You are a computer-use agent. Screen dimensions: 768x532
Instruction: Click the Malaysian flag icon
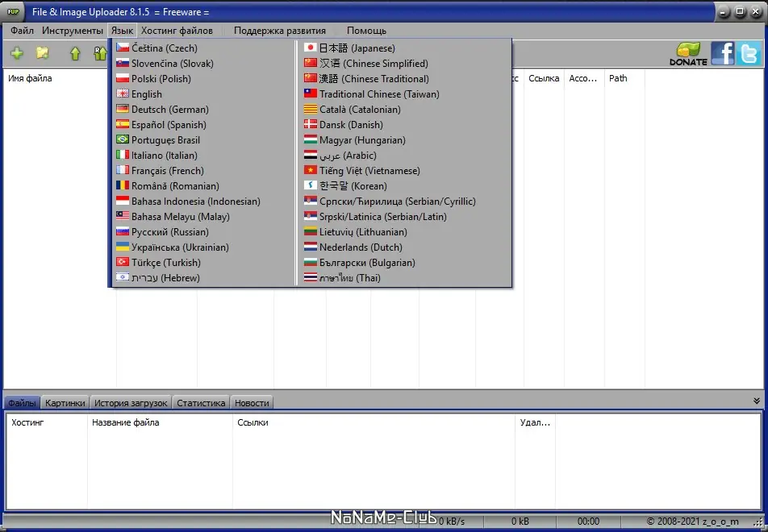(123, 216)
